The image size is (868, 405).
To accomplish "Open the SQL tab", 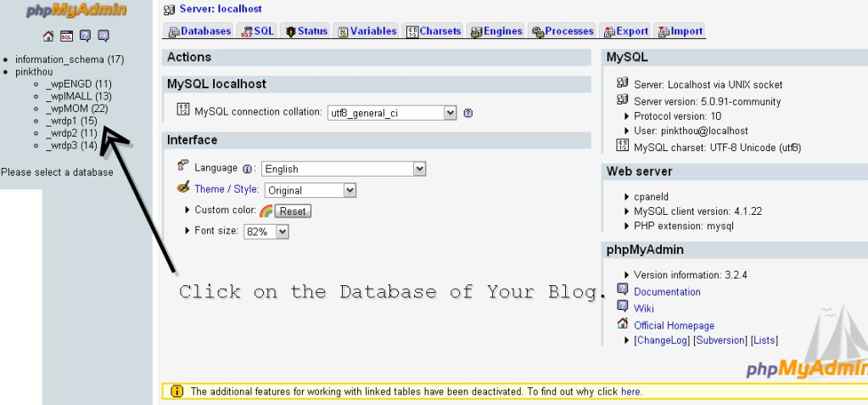I will click(257, 31).
